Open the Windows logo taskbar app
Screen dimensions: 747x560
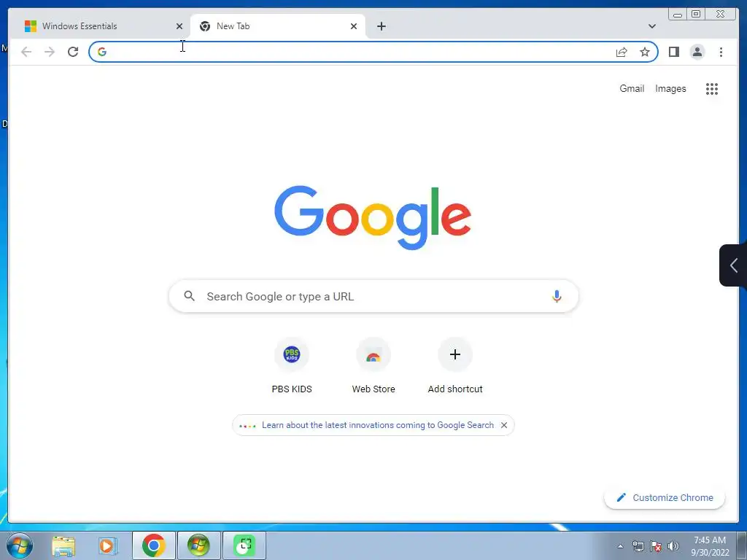coord(198,545)
